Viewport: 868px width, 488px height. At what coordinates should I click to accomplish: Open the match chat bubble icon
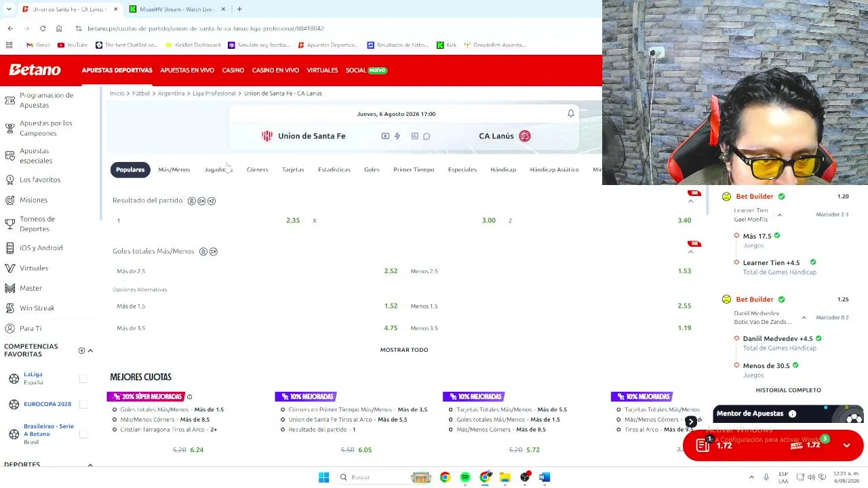pyautogui.click(x=427, y=136)
